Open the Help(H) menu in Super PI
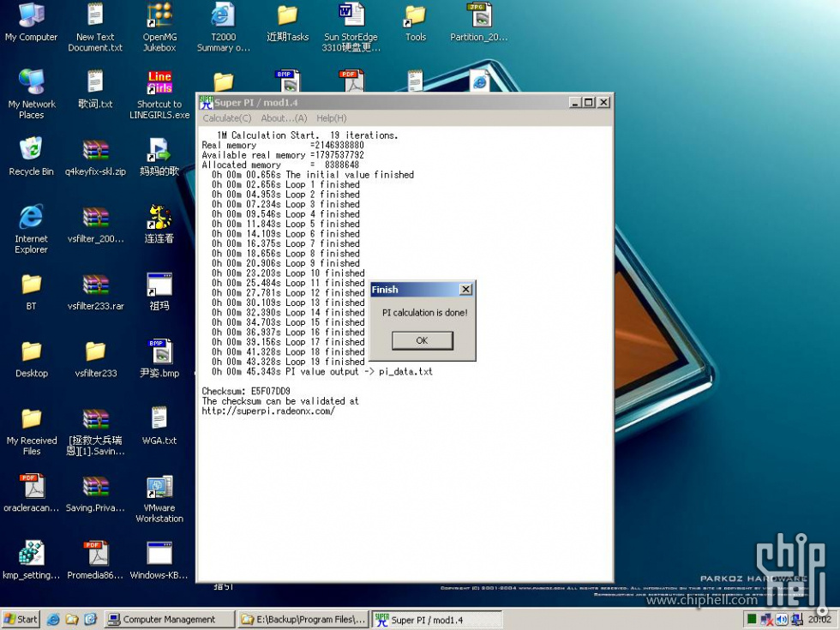 click(331, 118)
